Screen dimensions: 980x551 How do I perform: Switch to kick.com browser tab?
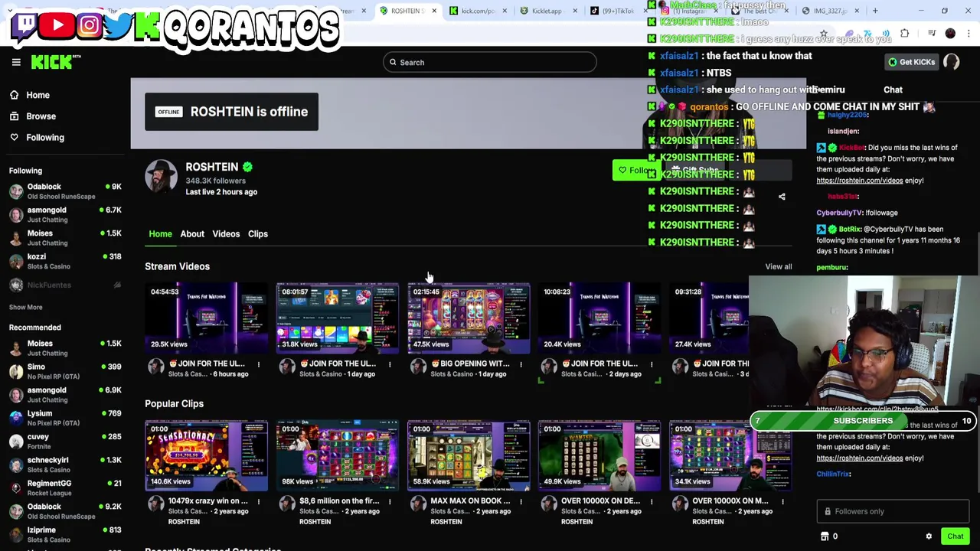(x=478, y=11)
